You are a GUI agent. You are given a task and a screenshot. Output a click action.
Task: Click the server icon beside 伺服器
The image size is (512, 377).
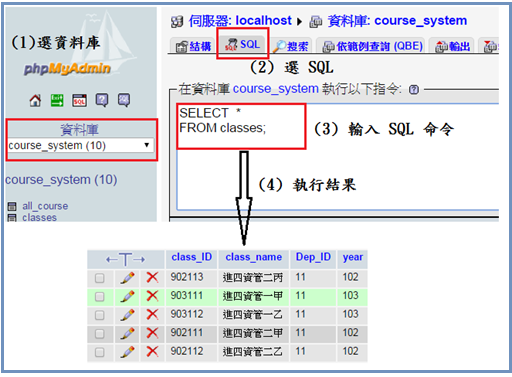[177, 22]
